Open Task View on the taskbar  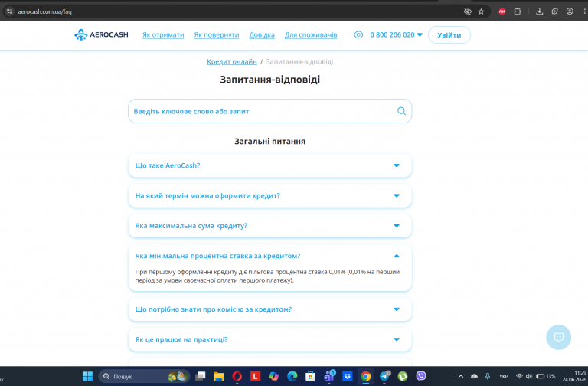pyautogui.click(x=201, y=376)
